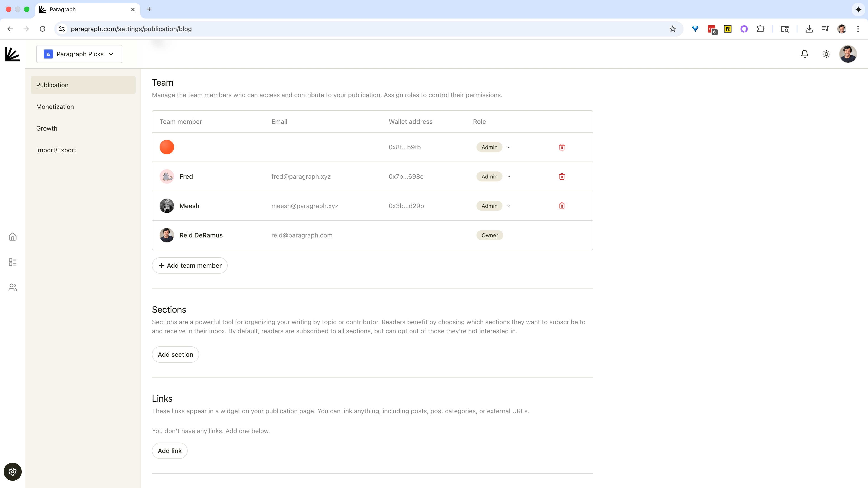Open Fred's Admin role dropdown
The image size is (868, 488).
coord(493,176)
